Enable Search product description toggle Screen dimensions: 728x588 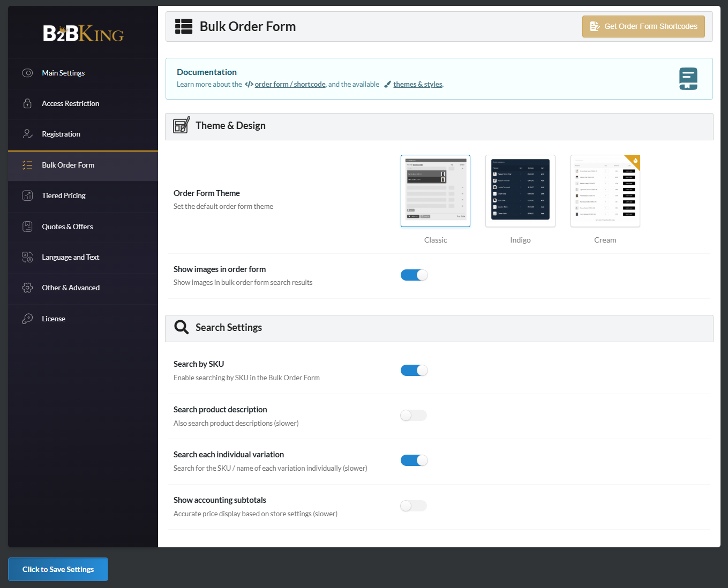tap(414, 416)
